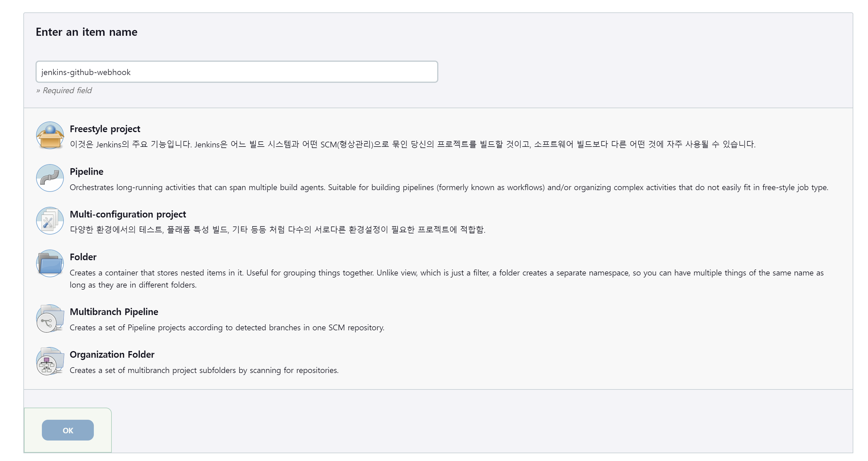Click the Pipeline description about build agents
Image resolution: width=868 pixels, height=461 pixels.
pos(449,188)
